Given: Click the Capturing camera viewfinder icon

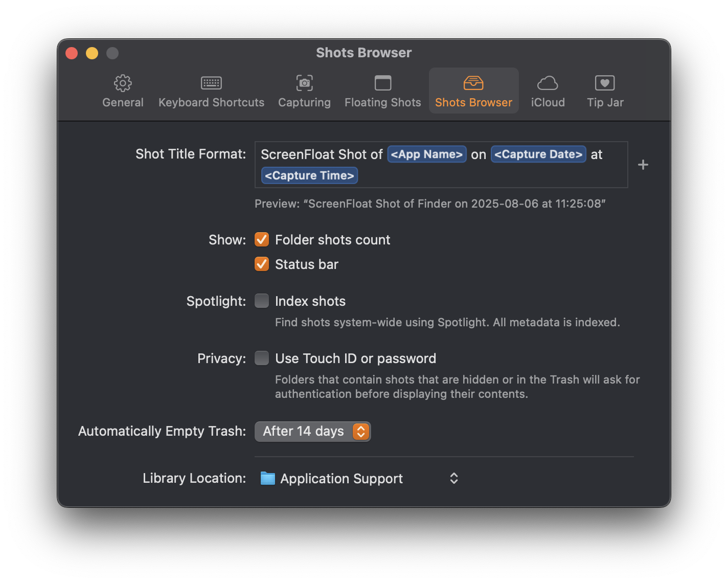Looking at the screenshot, I should click(305, 83).
